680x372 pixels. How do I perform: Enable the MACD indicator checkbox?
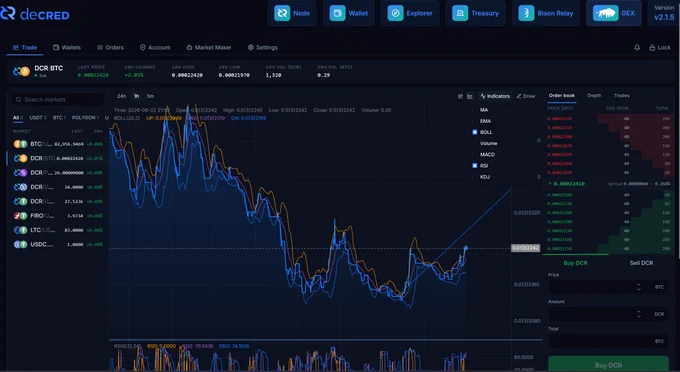pos(474,154)
